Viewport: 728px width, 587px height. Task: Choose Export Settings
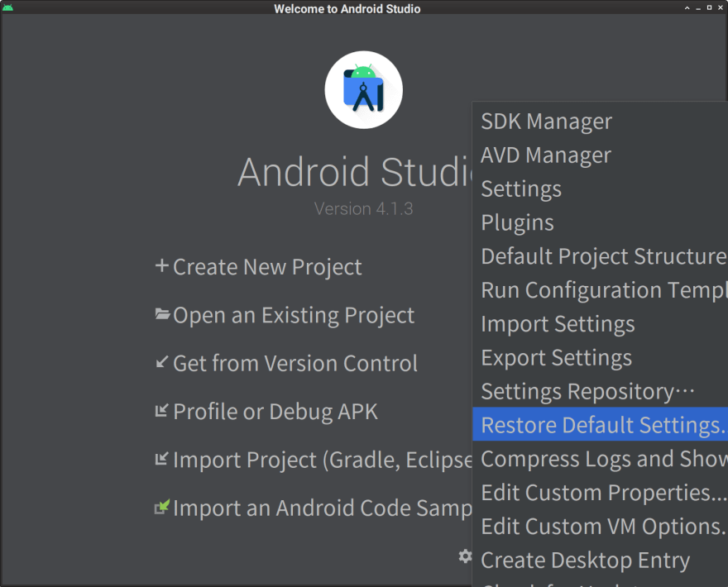pyautogui.click(x=601, y=357)
